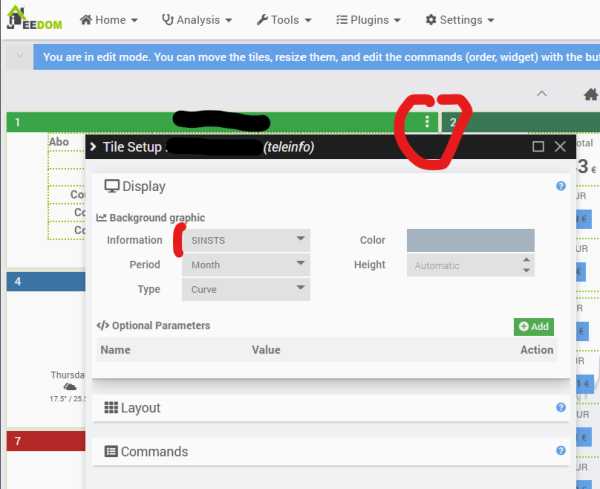This screenshot has height=489, width=600.
Task: Click the help icon in the Display section
Action: click(x=561, y=186)
